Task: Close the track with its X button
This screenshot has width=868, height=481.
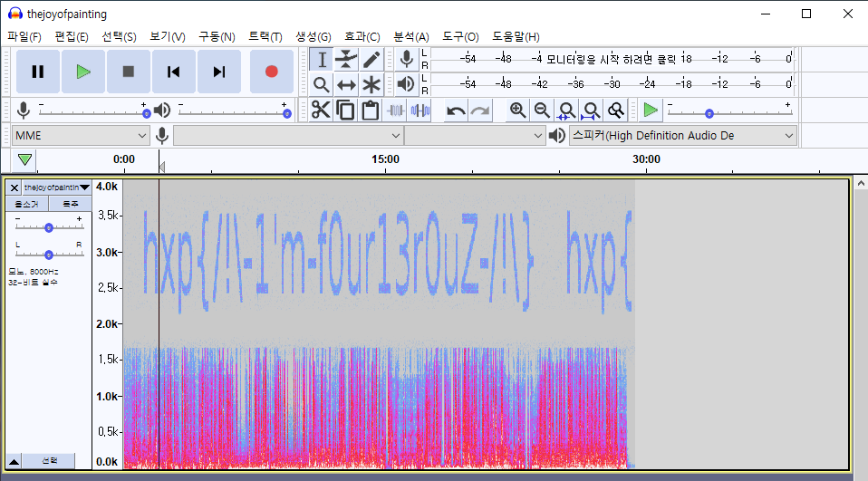Action: pyautogui.click(x=14, y=188)
